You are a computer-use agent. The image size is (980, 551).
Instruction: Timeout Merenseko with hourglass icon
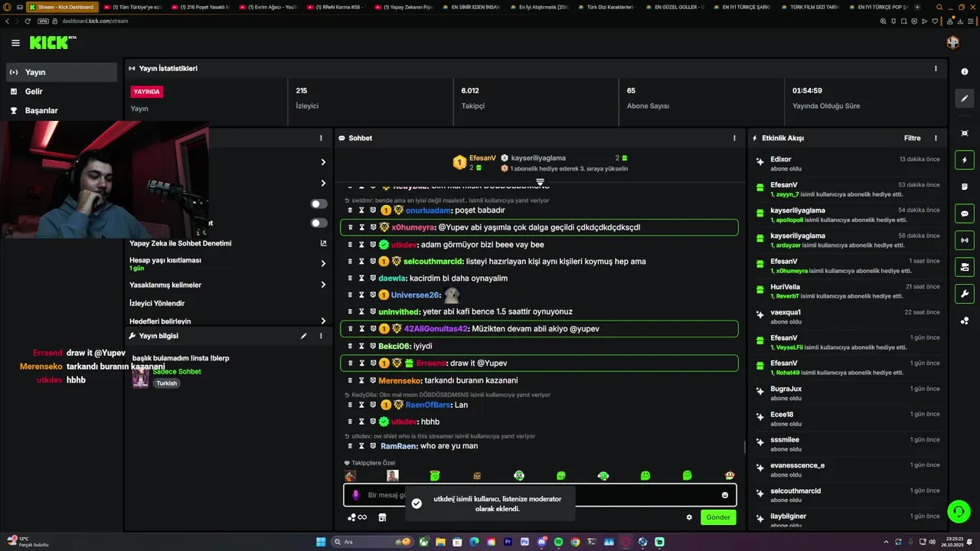click(x=361, y=380)
